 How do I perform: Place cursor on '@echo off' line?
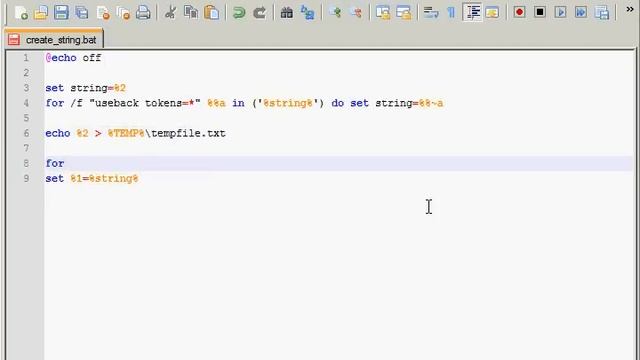click(73, 58)
